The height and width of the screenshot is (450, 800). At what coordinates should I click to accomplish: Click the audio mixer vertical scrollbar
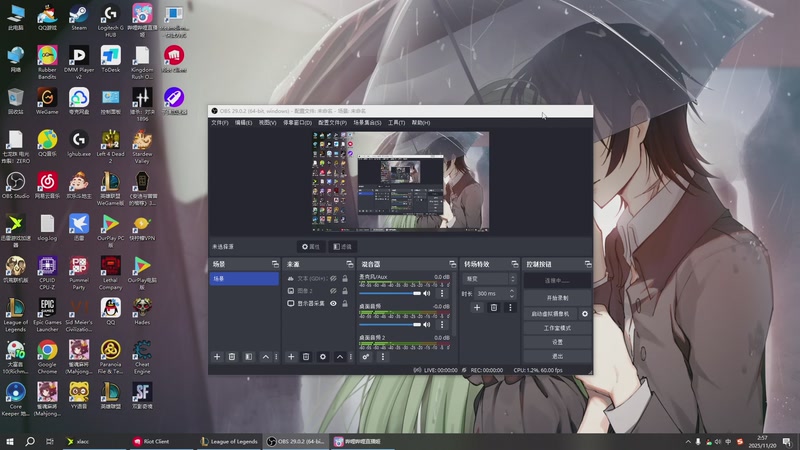pyautogui.click(x=454, y=304)
